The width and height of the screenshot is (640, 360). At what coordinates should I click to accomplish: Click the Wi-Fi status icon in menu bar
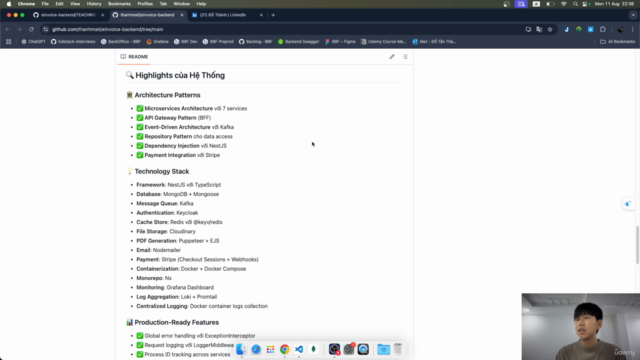(564, 4)
